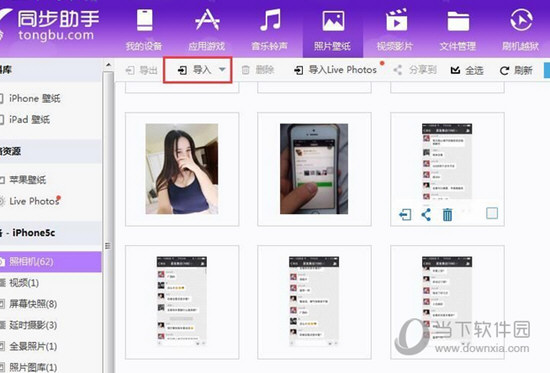Open the My Device tab (我的设备)
This screenshot has height=373, width=550.
(x=144, y=30)
